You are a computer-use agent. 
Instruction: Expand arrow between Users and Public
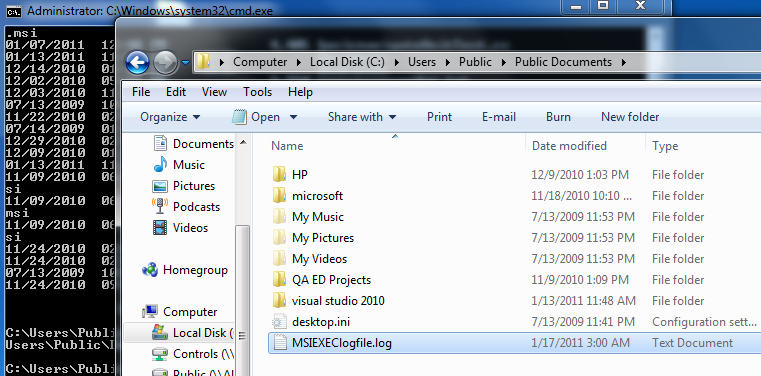coord(447,63)
